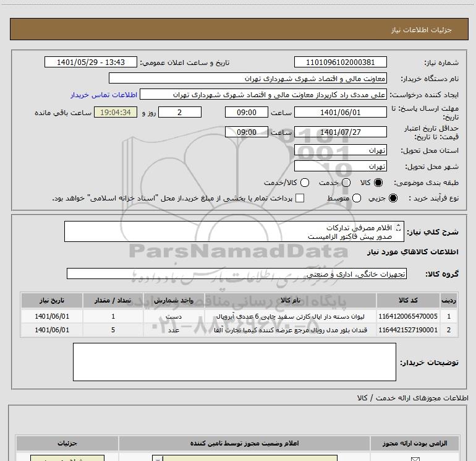The width and height of the screenshot is (476, 461).
Task: Click the general need description text area
Action: 234,231
